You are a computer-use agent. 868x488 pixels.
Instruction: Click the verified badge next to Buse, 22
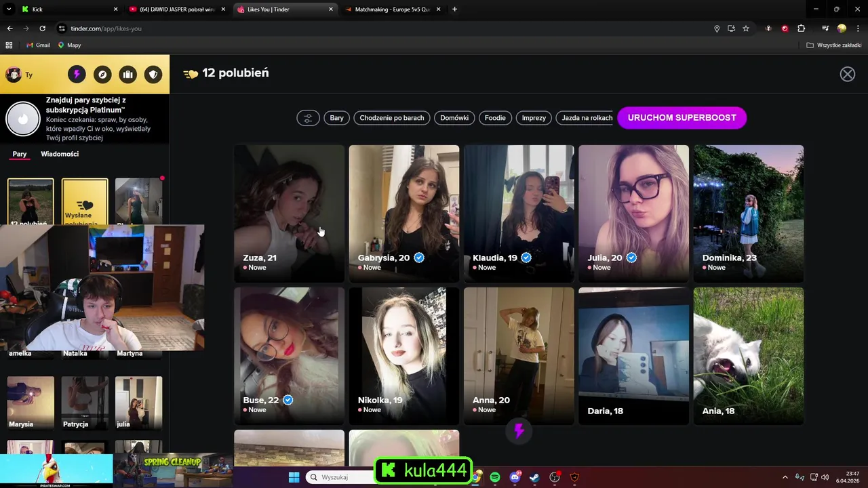[288, 400]
